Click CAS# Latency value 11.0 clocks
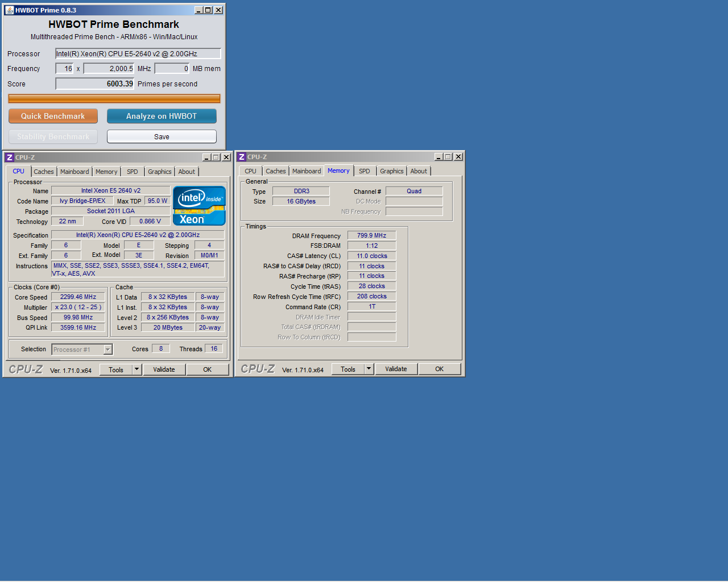Screen dimensions: 728x582 372,256
